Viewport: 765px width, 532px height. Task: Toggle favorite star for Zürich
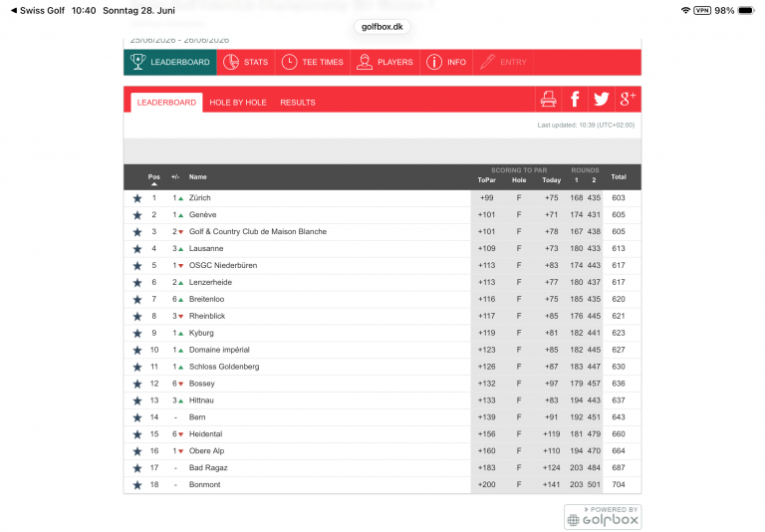(x=137, y=198)
